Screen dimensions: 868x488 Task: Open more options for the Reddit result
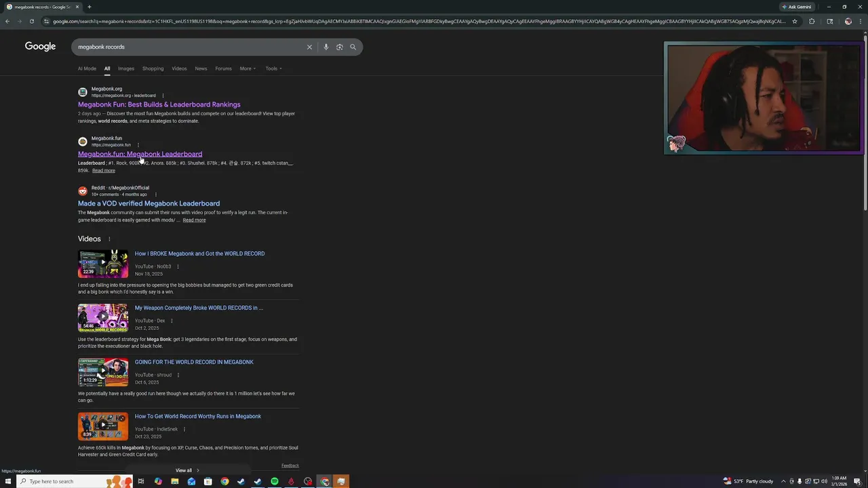coord(155,195)
